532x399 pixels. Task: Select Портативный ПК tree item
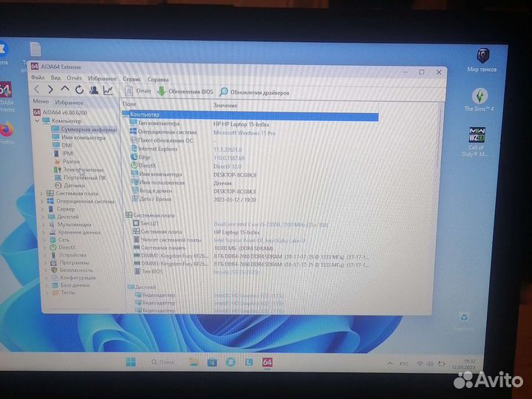coord(81,177)
